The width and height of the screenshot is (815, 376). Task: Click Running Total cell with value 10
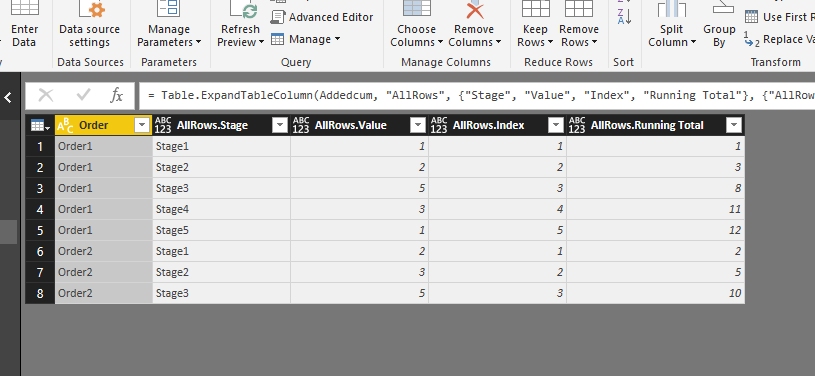coord(655,293)
